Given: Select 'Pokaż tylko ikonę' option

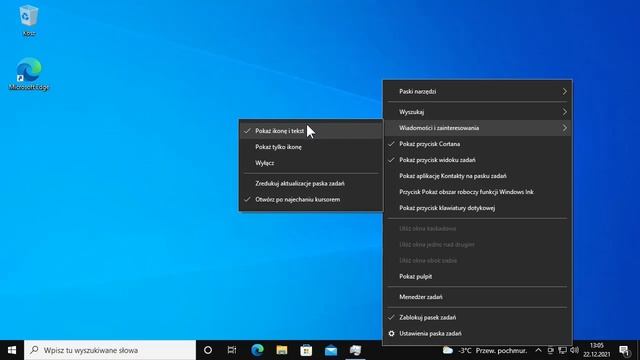Looking at the screenshot, I should pyautogui.click(x=311, y=147).
